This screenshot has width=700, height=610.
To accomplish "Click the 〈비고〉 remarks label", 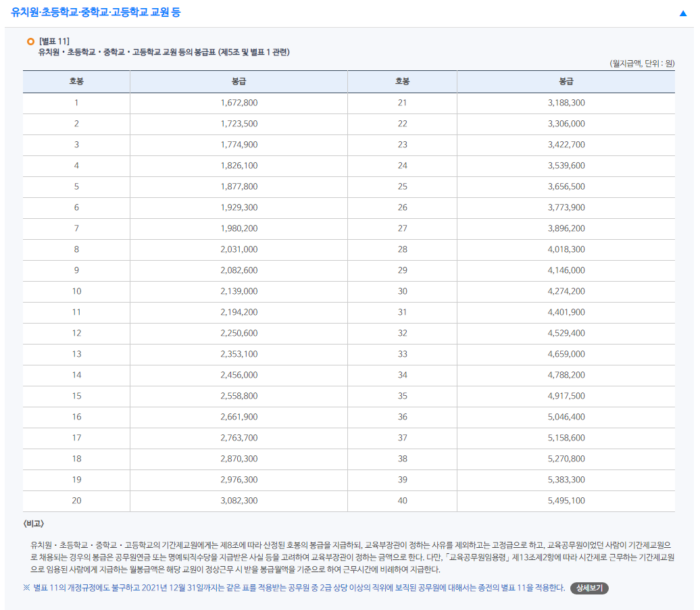I will click(x=34, y=524).
